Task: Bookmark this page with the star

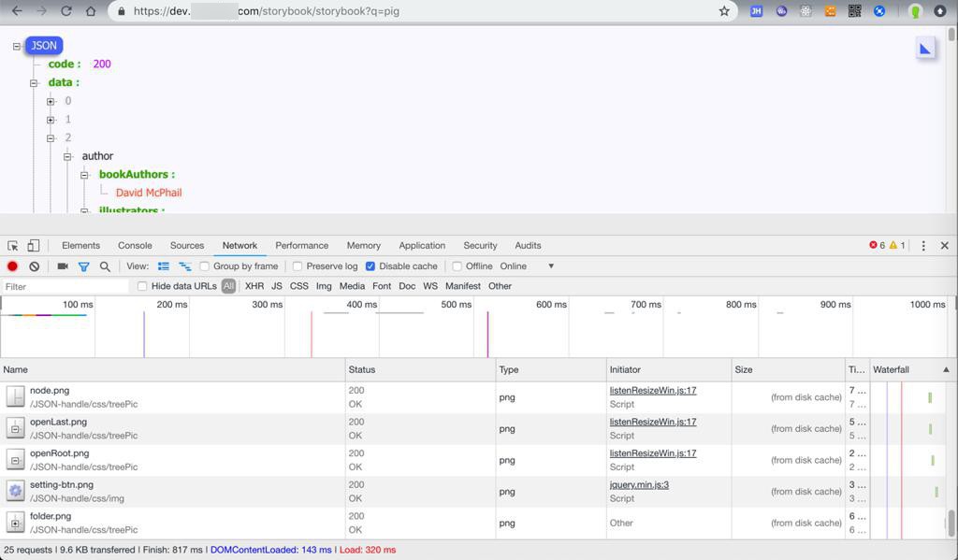Action: (x=724, y=11)
